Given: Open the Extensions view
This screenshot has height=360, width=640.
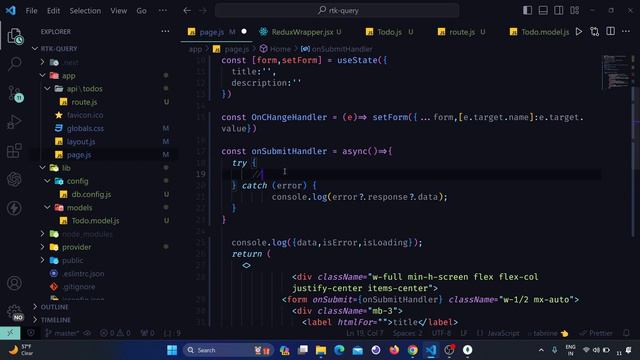Looking at the screenshot, I should coord(15,150).
